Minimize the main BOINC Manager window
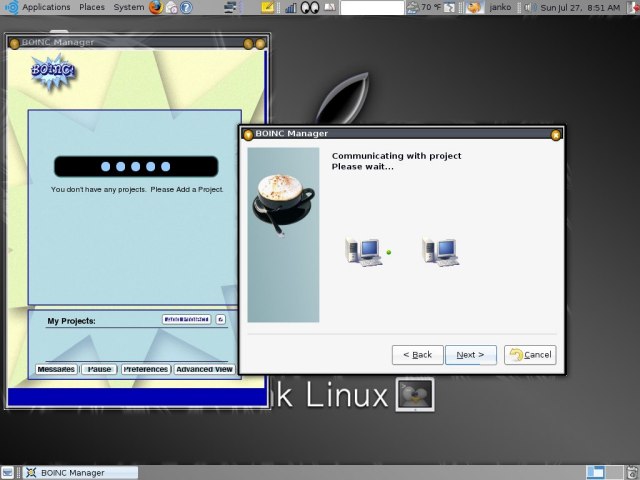 pos(248,43)
